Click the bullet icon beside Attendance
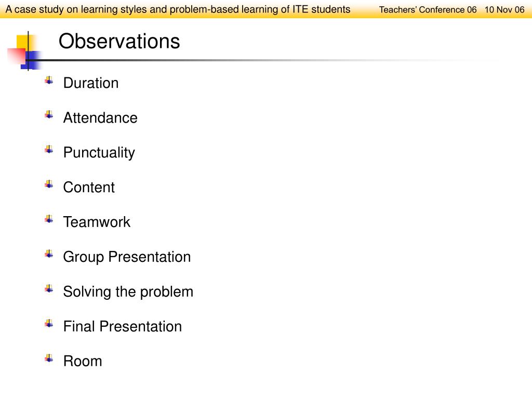Image resolution: width=532 pixels, height=399 pixels. click(49, 115)
